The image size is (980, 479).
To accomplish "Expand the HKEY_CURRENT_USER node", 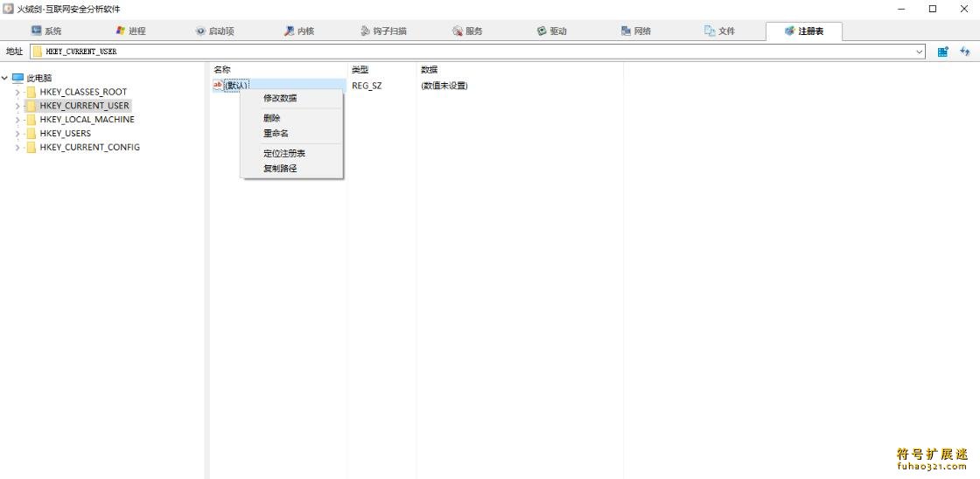I will pos(17,106).
